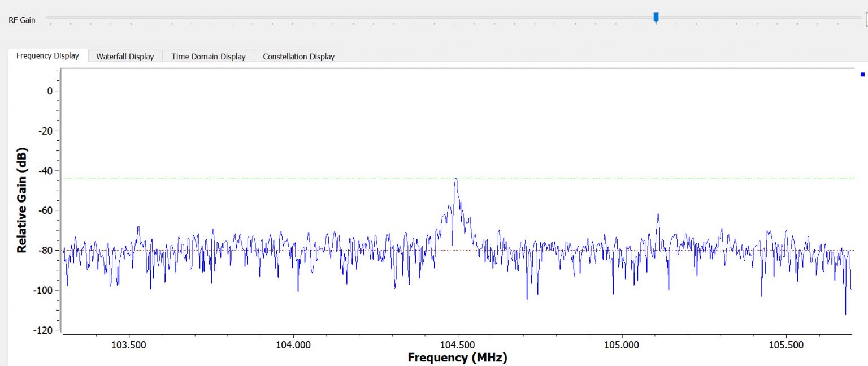Click the 104.000 frequency axis label

pyautogui.click(x=293, y=345)
